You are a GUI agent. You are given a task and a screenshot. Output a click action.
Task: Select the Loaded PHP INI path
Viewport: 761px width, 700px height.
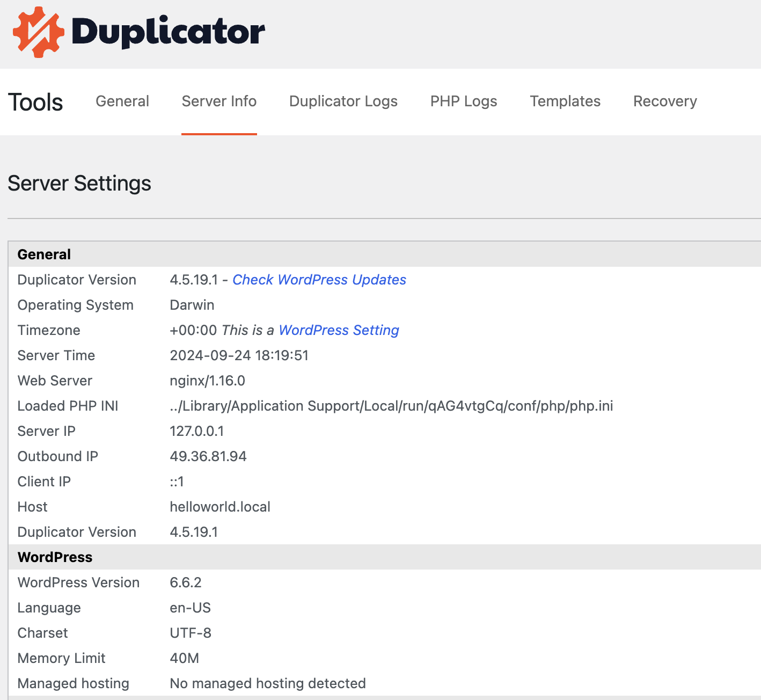click(x=391, y=406)
